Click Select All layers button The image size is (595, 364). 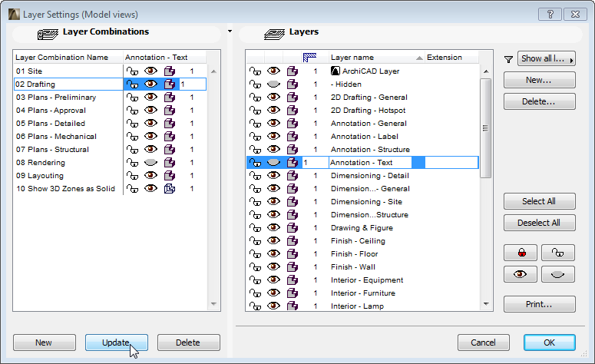click(539, 201)
